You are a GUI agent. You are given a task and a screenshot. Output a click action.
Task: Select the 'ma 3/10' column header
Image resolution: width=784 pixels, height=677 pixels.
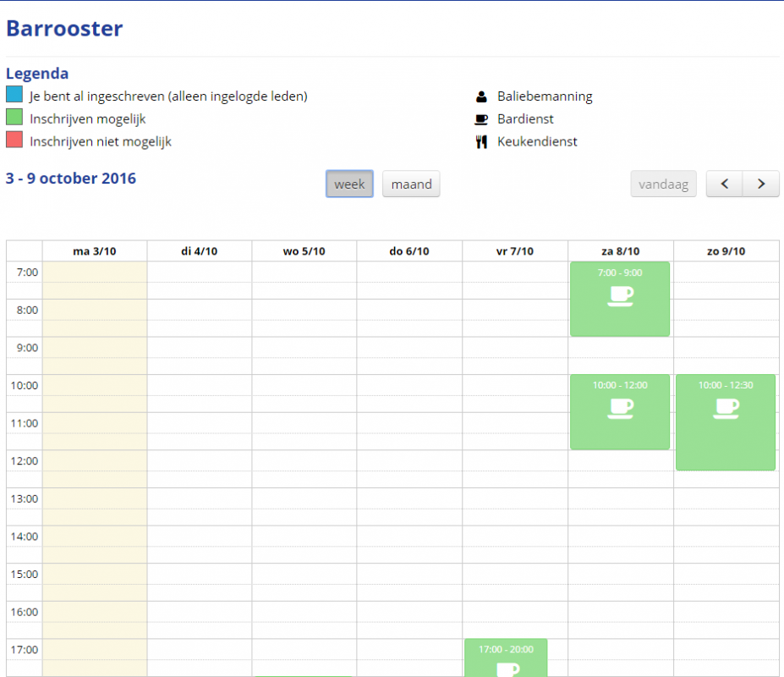(94, 251)
